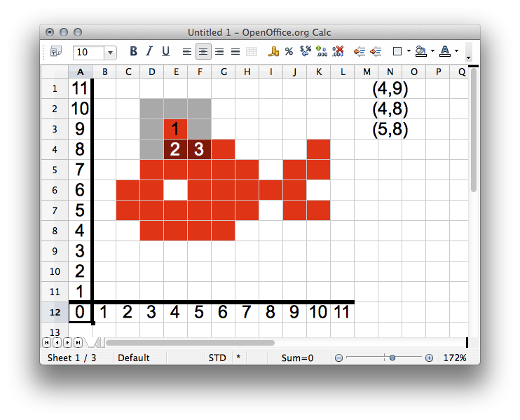
Task: Justify text alignment
Action: click(x=235, y=52)
